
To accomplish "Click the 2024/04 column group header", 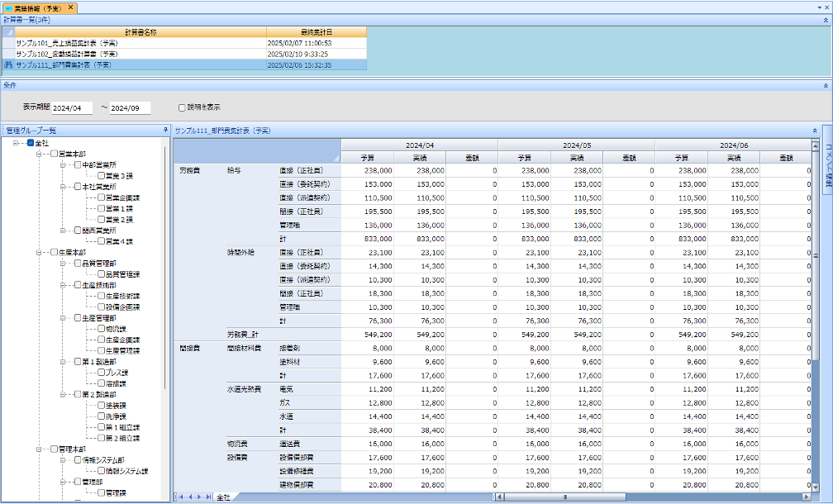I will [x=420, y=145].
